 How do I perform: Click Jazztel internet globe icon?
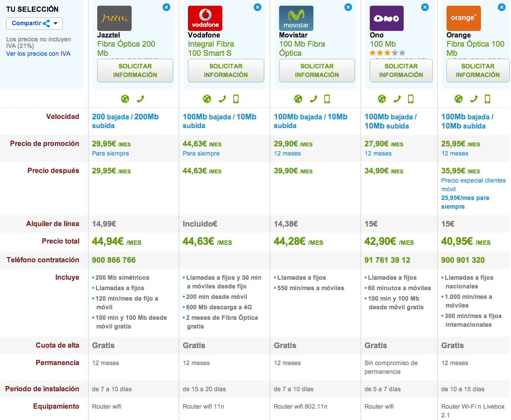[x=125, y=99]
